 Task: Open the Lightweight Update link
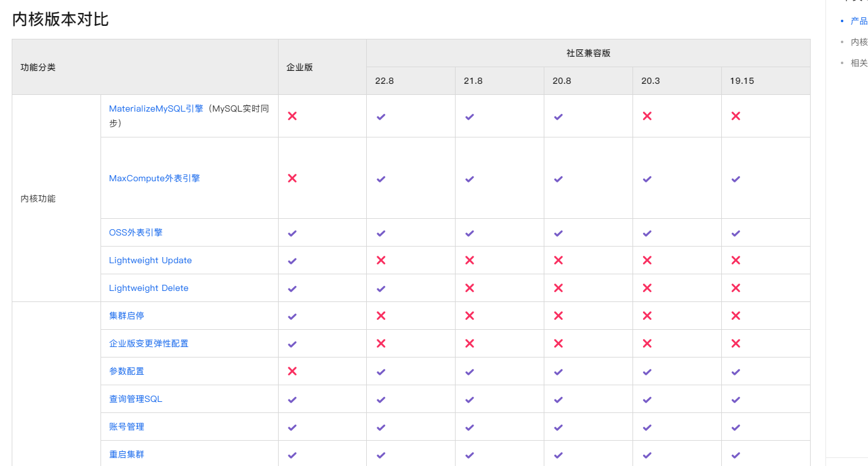150,260
